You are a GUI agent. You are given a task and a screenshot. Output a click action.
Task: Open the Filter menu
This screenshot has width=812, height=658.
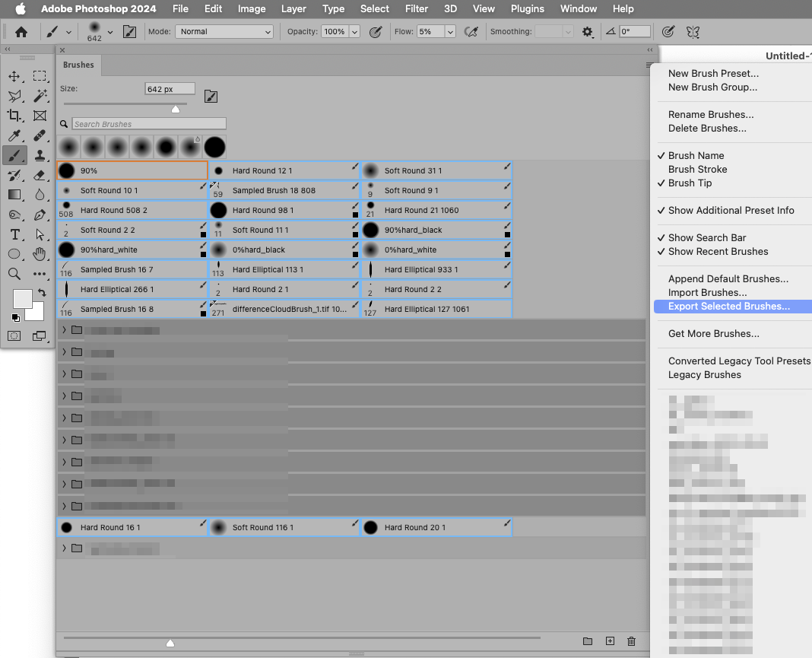coord(416,8)
